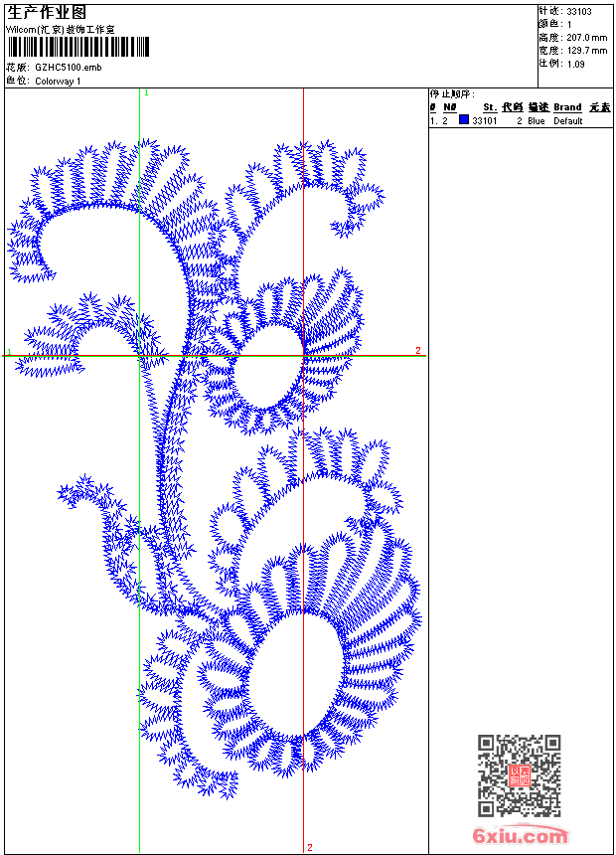Viewport: 616px width, 855px height.
Task: Select the scale value '1.09'
Action: tap(575, 64)
